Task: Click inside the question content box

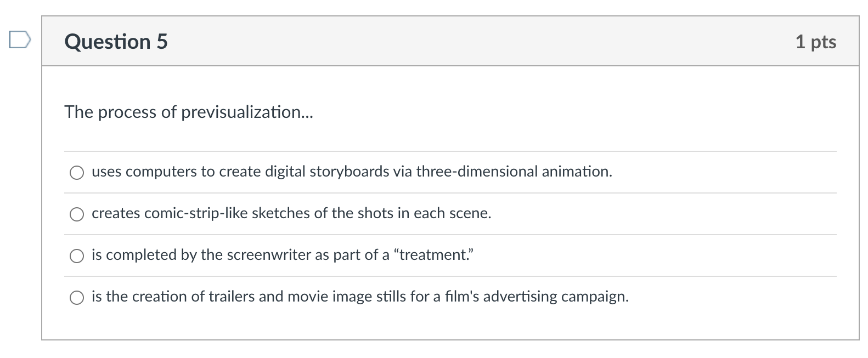Action: [439, 137]
